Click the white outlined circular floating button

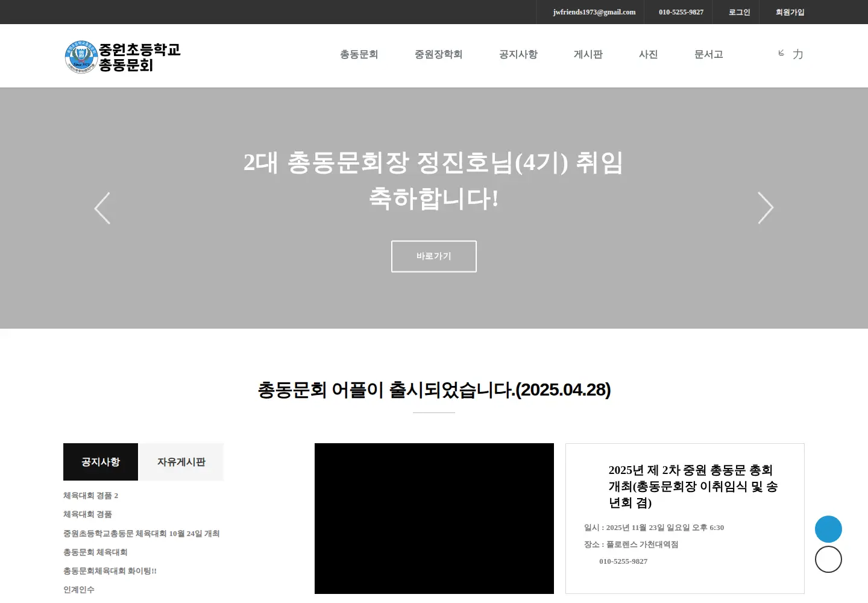coord(828,559)
